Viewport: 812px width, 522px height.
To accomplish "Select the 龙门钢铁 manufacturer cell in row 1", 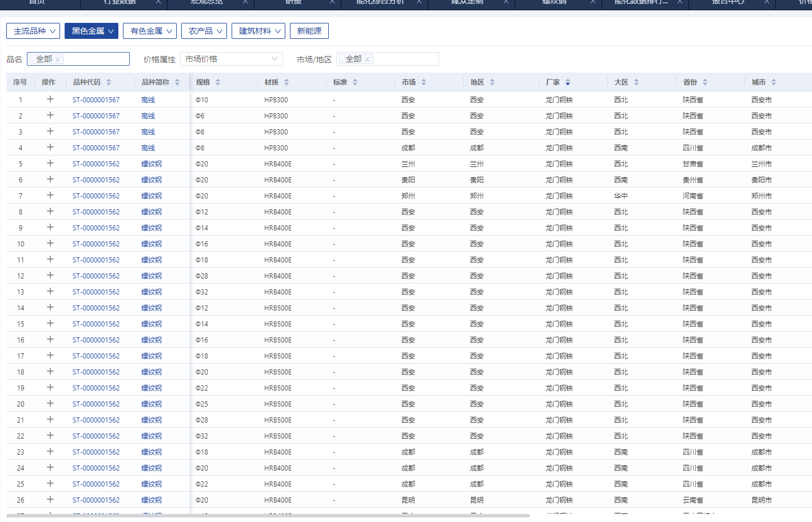I will [559, 99].
